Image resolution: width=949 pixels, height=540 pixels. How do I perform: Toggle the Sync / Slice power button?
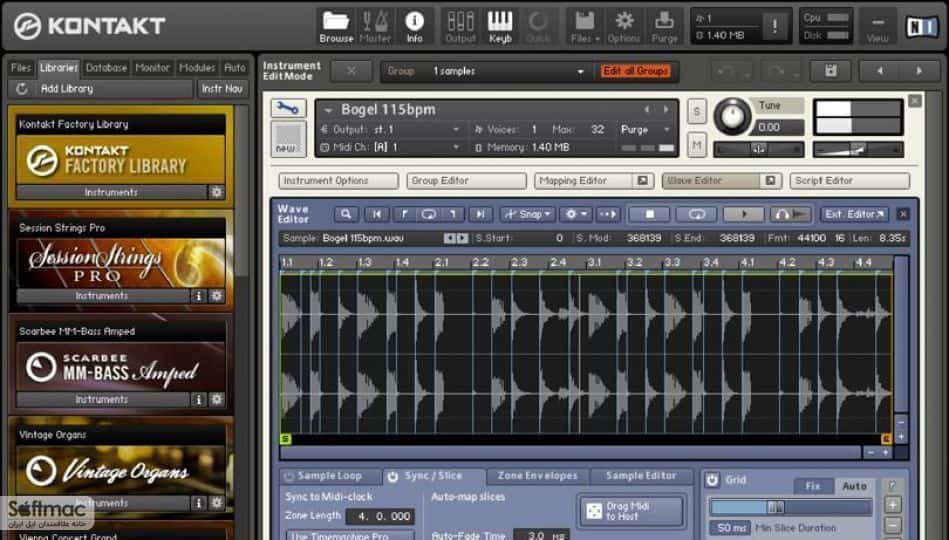[x=393, y=477]
